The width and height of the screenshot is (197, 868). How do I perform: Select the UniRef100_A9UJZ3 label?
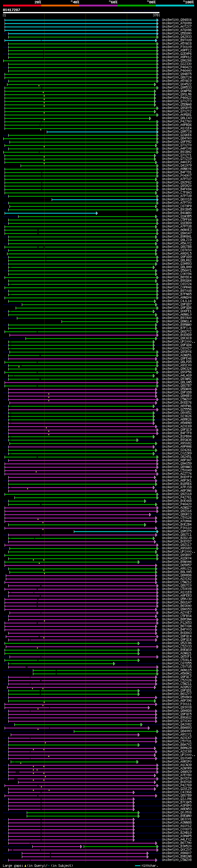click(x=177, y=568)
